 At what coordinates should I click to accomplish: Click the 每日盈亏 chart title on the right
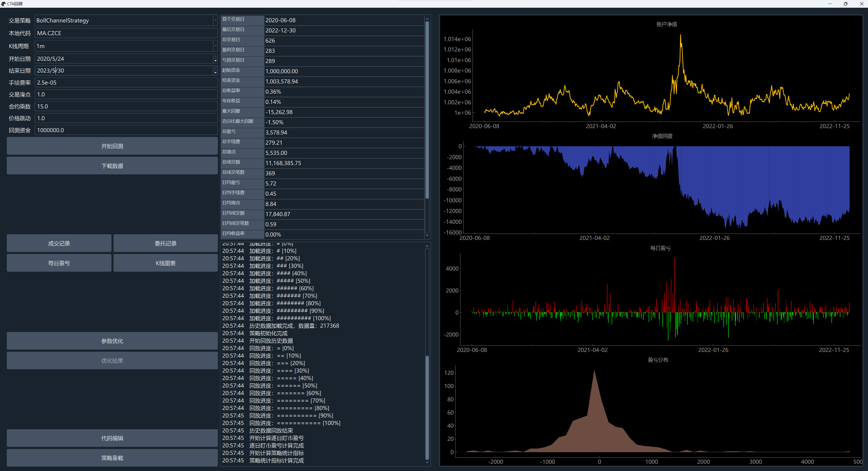tap(660, 248)
